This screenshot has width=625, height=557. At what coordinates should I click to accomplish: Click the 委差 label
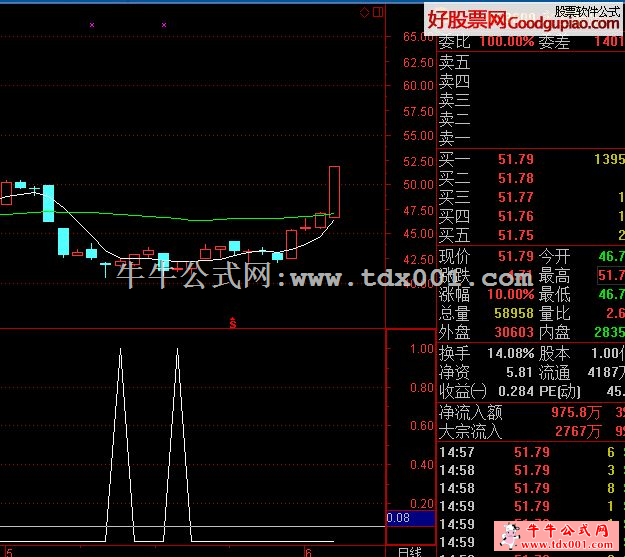tap(554, 42)
